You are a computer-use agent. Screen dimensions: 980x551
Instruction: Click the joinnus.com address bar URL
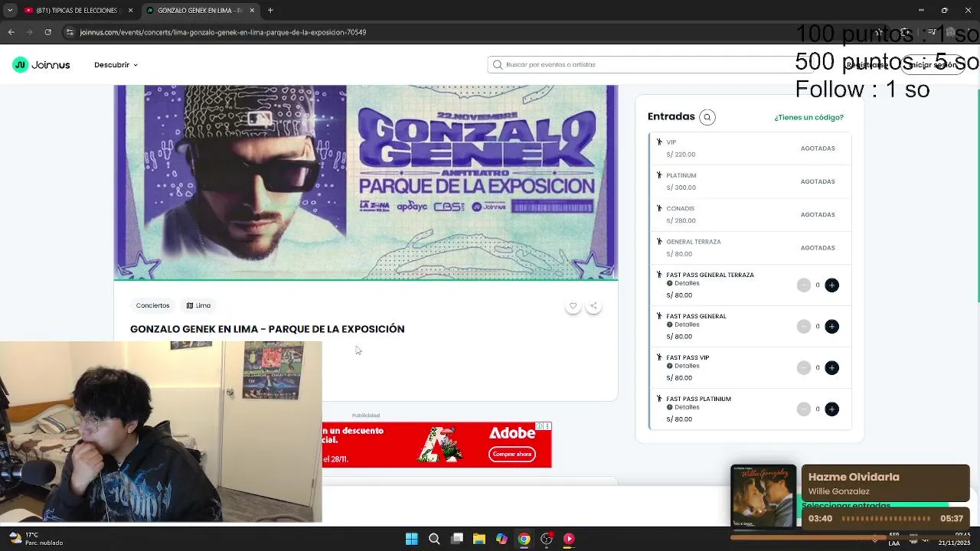223,32
